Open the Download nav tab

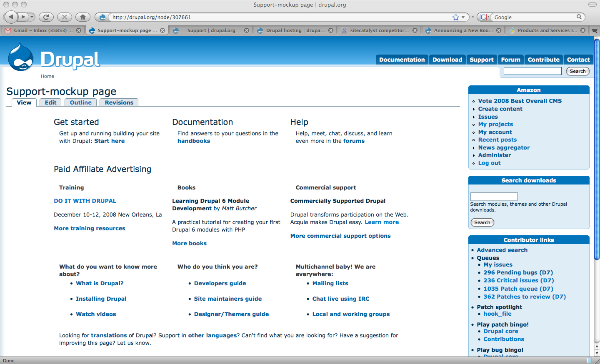click(447, 60)
